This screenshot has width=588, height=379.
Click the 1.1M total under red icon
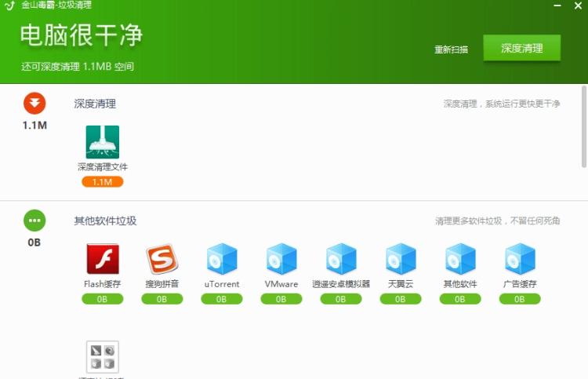[34, 125]
